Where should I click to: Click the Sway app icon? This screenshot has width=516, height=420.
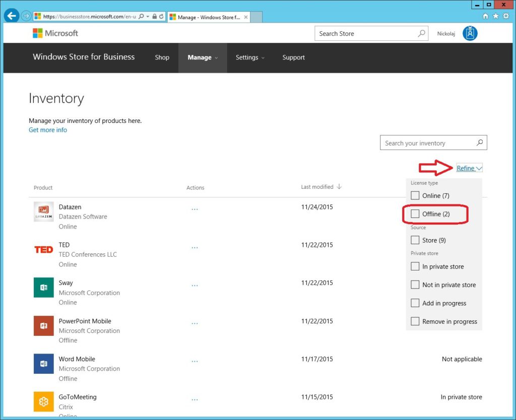(x=44, y=288)
